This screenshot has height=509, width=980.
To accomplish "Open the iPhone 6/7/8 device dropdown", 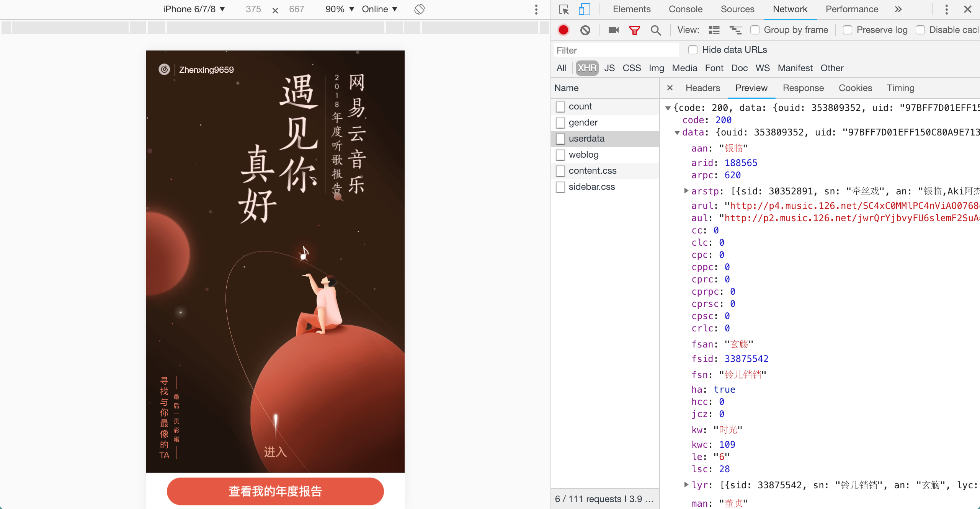I will point(194,9).
